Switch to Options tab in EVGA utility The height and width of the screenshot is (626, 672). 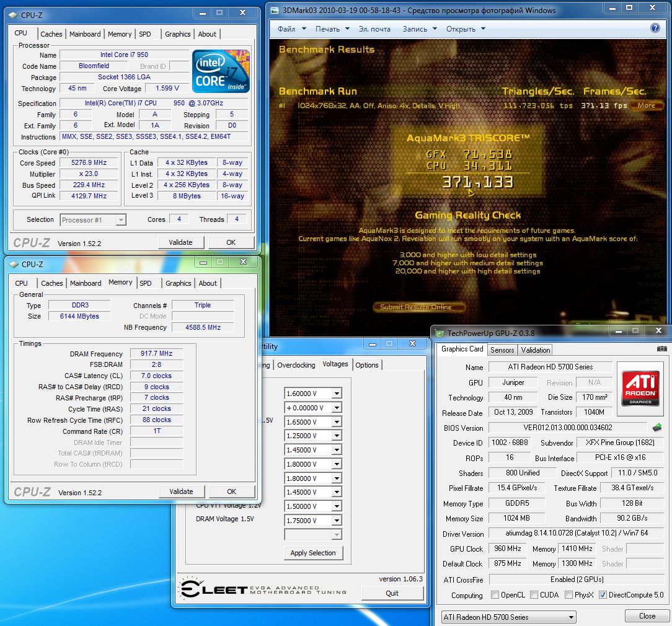click(x=367, y=365)
